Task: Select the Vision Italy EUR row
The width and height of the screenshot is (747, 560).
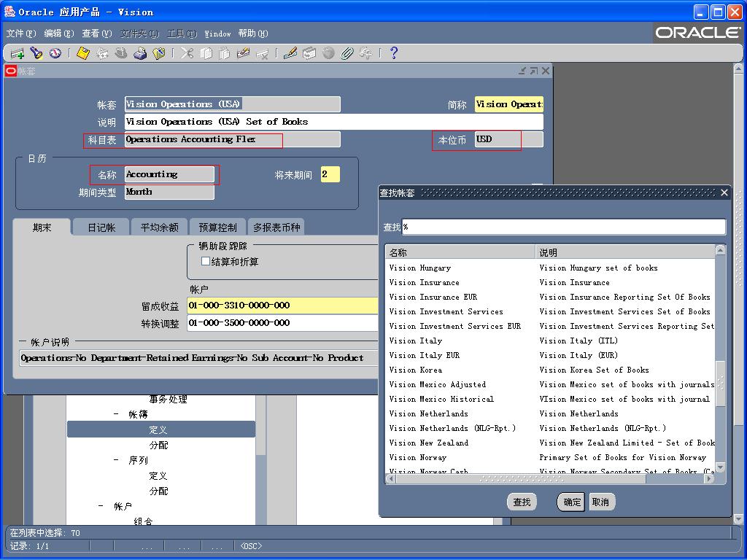Action: click(550, 355)
